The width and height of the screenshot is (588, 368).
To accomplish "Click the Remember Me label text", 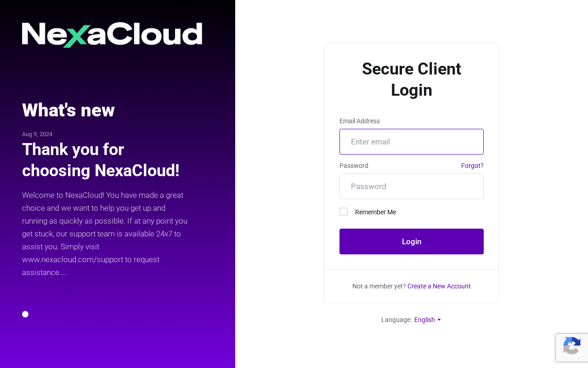I will [375, 212].
